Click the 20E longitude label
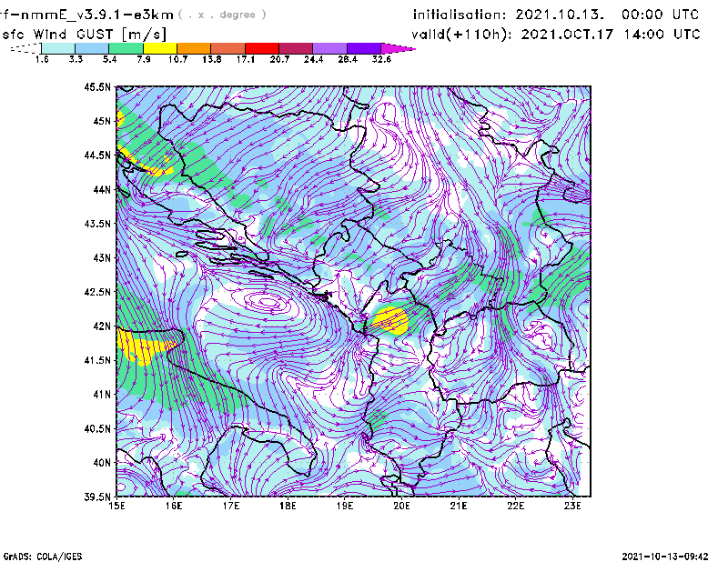728x562 pixels. [401, 506]
